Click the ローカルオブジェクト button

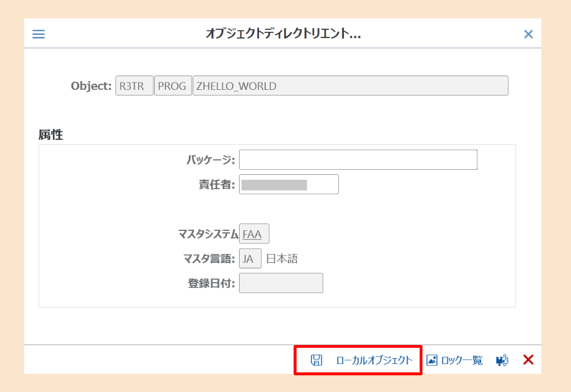tap(374, 360)
